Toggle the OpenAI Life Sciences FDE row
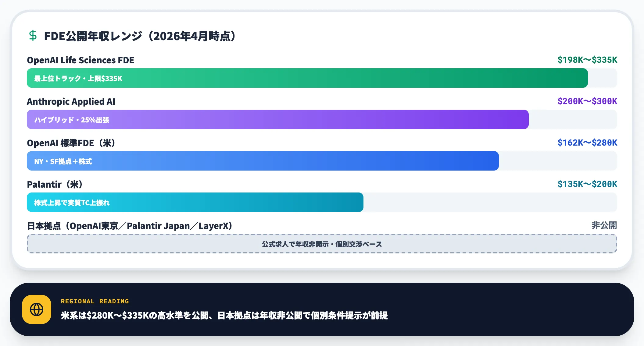 (80, 60)
